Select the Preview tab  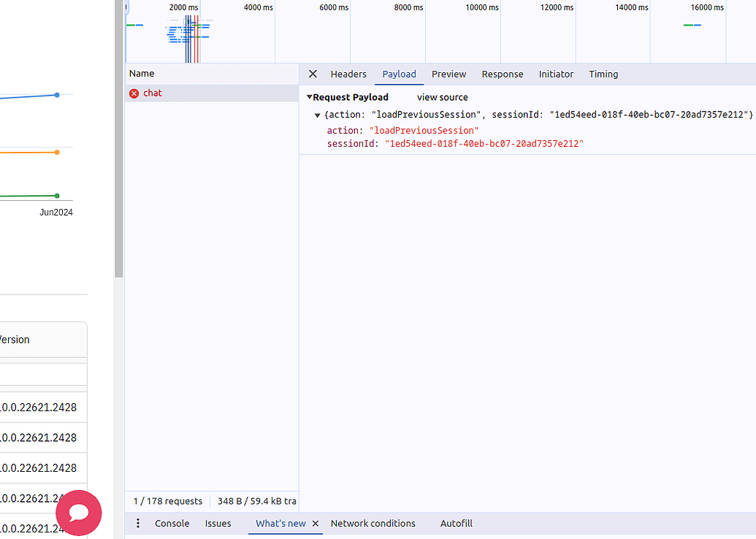(448, 74)
